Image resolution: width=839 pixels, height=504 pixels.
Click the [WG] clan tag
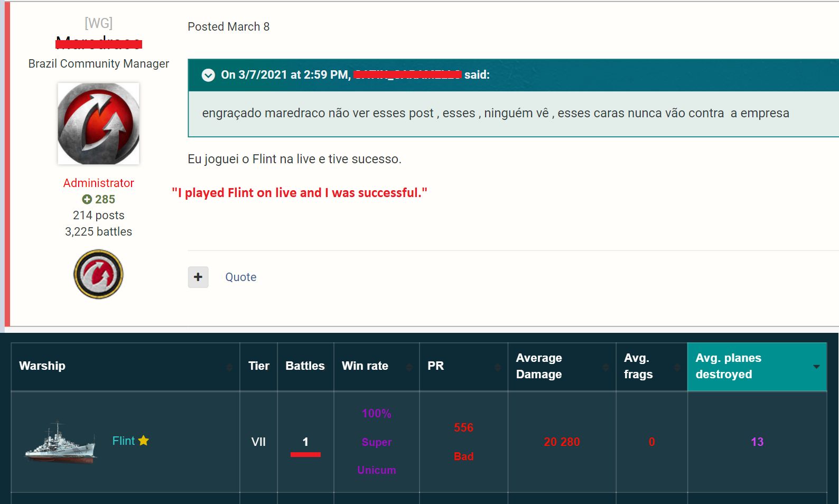pyautogui.click(x=98, y=23)
